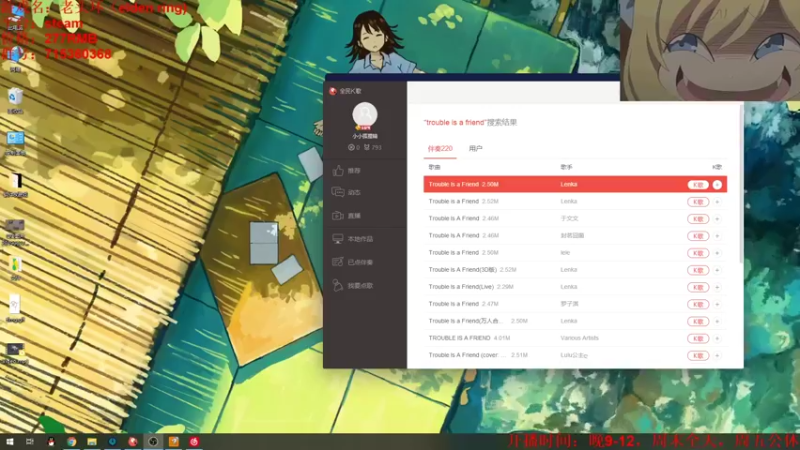Add 万人合 version with plus icon
800x450 pixels.
pos(717,321)
